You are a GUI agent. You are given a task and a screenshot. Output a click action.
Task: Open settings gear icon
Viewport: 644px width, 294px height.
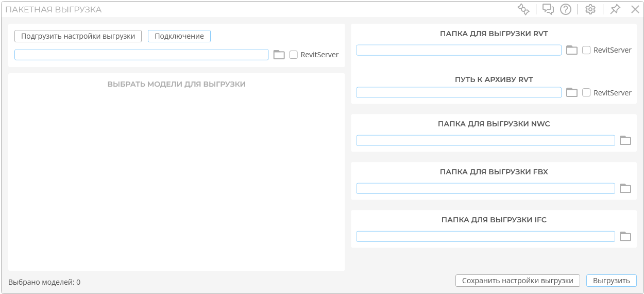pos(590,9)
